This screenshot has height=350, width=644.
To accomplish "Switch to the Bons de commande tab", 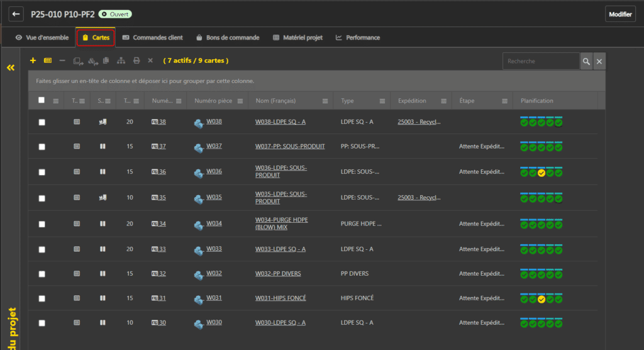I will coord(227,38).
